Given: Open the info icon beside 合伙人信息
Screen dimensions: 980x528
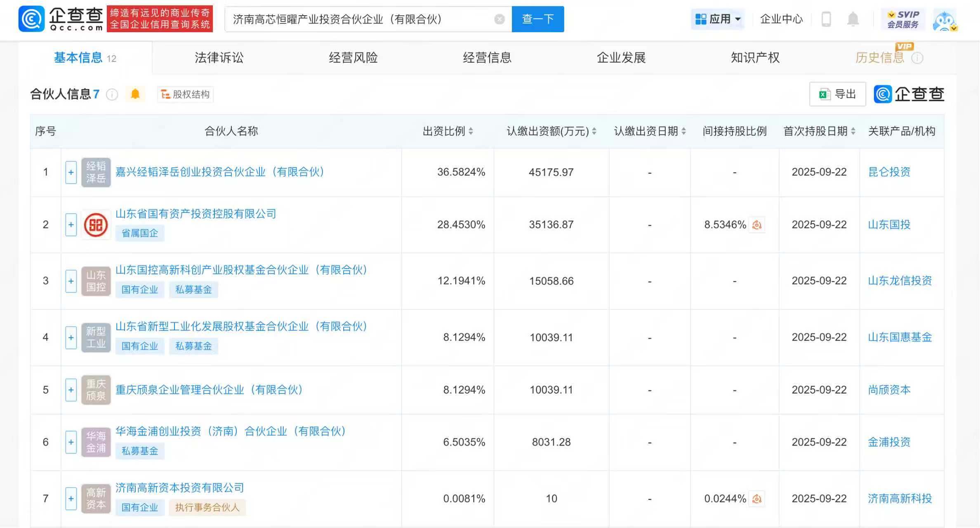Looking at the screenshot, I should tap(112, 94).
